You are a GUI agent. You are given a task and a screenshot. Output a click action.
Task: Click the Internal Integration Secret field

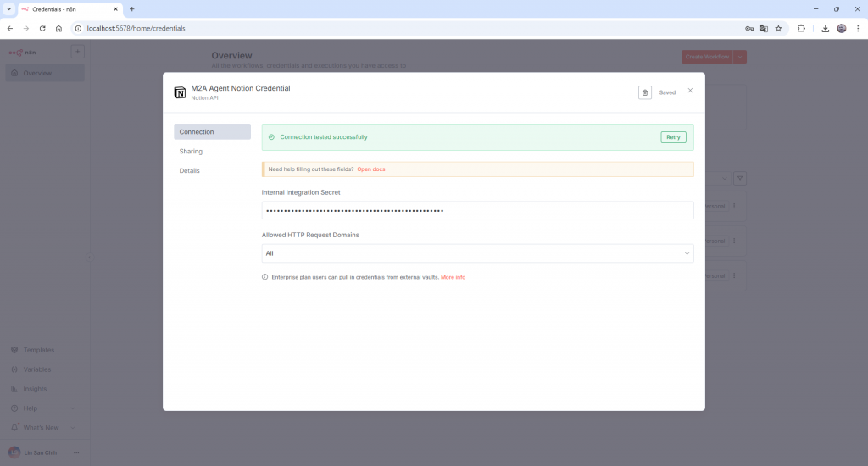477,210
